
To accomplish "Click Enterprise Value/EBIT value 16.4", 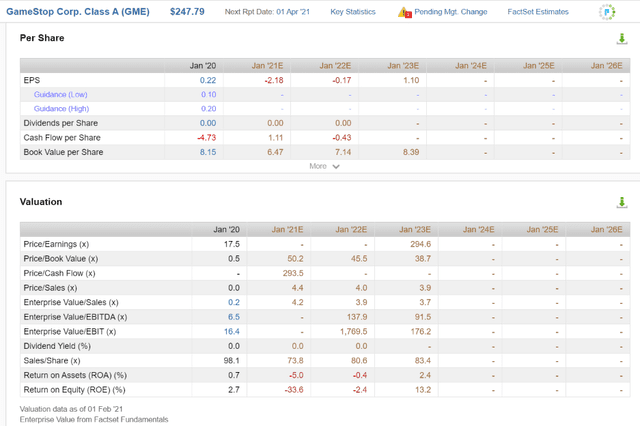I will point(232,332).
